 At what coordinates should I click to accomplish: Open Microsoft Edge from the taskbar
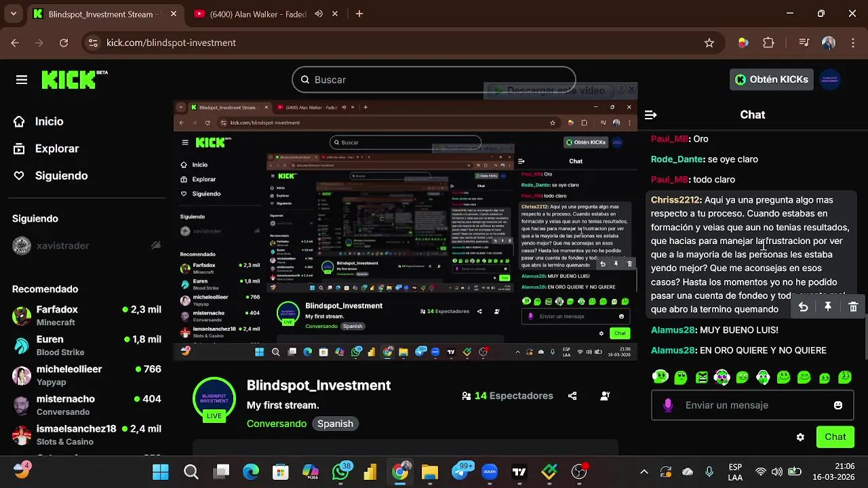click(251, 472)
